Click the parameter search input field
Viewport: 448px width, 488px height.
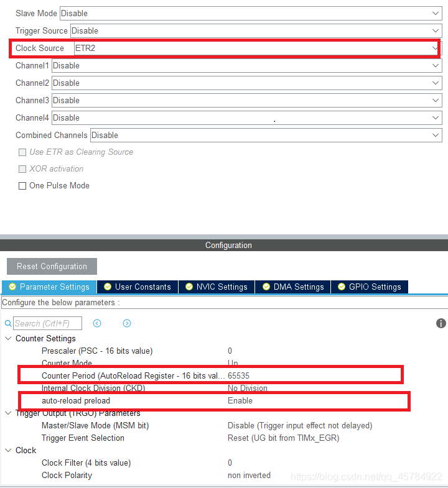tap(47, 323)
